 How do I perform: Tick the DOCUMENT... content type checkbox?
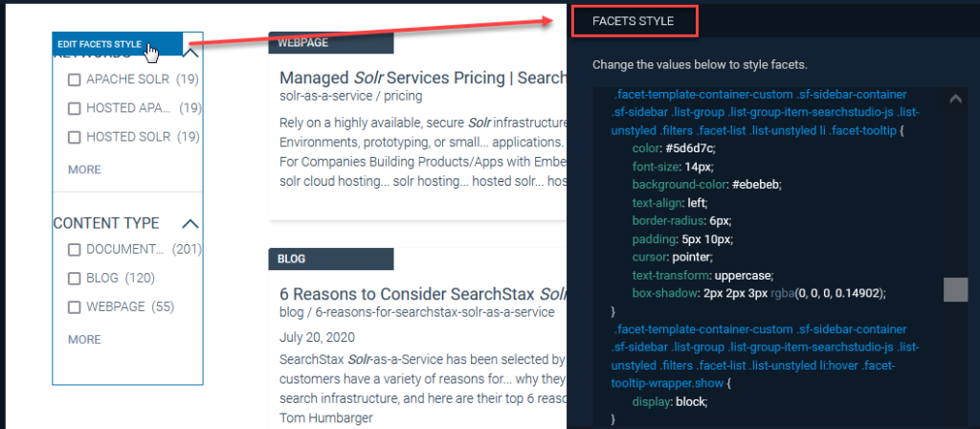coord(75,250)
